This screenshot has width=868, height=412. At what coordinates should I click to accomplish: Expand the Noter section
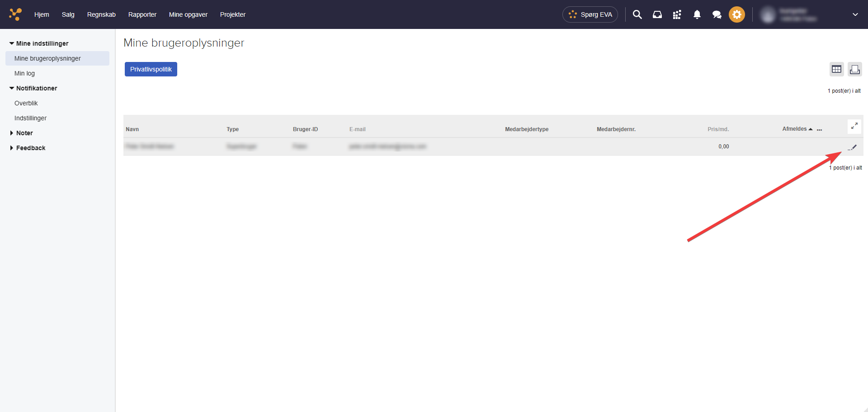tap(22, 133)
